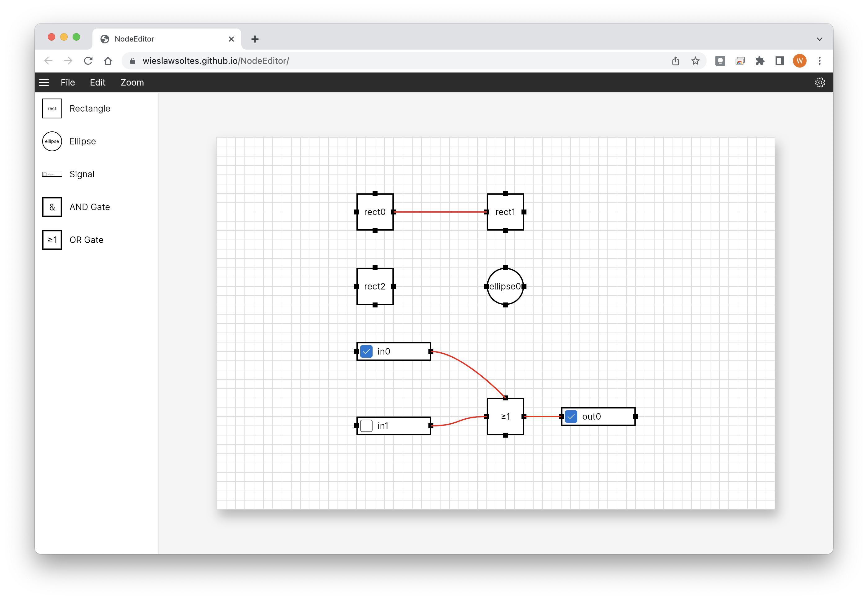Select the ellipse0 node on canvas
The height and width of the screenshot is (600, 868).
pos(505,286)
